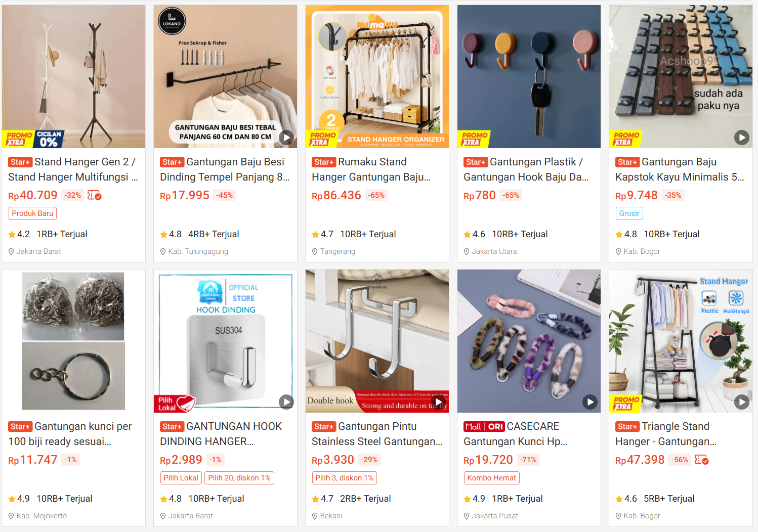Viewport: 758px width, 532px height.
Task: Open Gantungan Pintu Stainless Steel title
Action: (377, 434)
